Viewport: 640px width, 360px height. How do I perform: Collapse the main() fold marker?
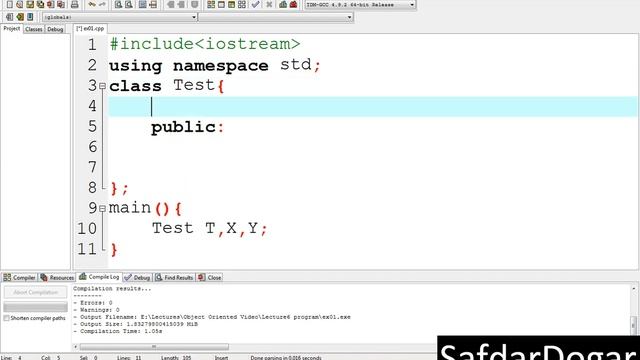click(102, 209)
